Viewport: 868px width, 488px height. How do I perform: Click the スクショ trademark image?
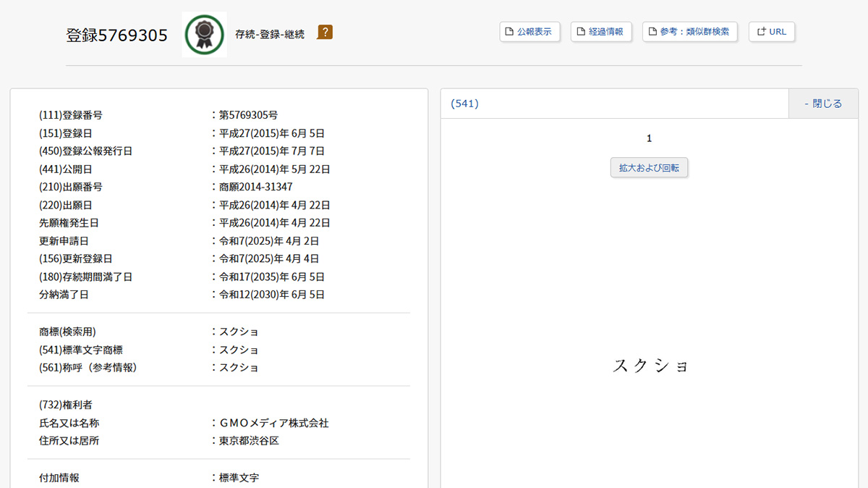point(650,366)
